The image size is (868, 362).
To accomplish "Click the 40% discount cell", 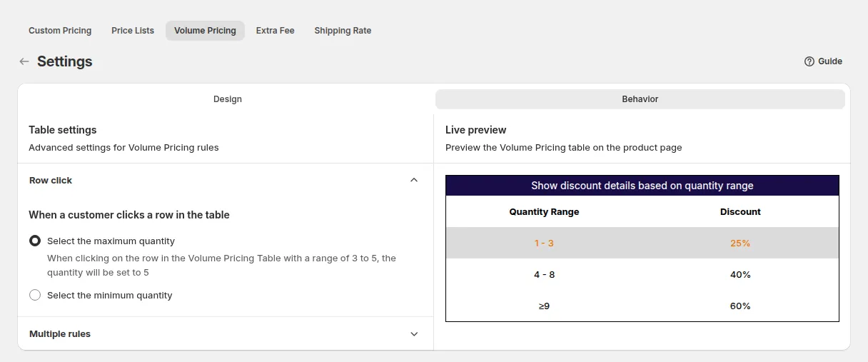I will tap(740, 275).
